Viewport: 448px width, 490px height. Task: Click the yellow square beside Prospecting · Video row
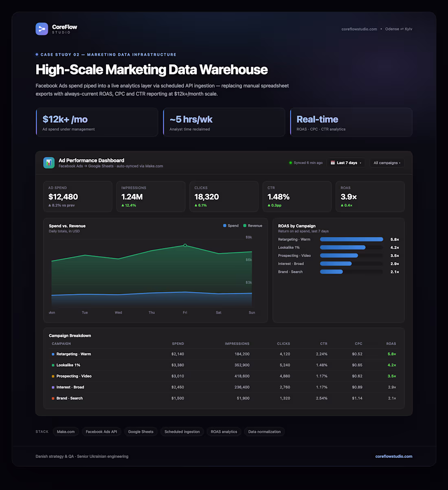pyautogui.click(x=53, y=376)
